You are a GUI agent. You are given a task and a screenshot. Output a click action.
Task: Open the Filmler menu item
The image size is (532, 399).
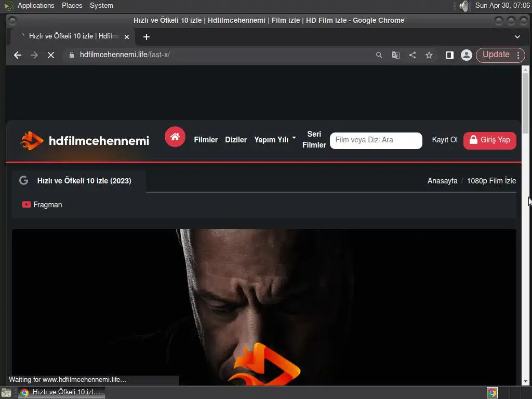coord(206,140)
